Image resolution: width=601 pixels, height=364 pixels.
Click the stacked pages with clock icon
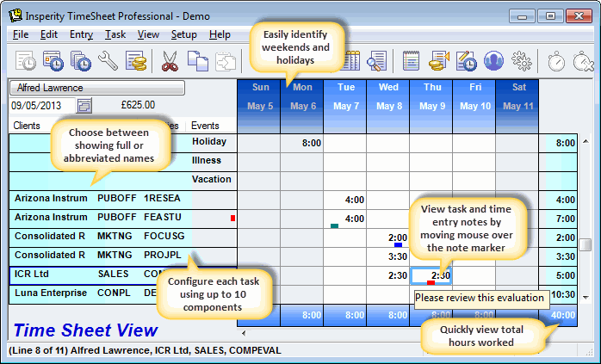tap(81, 61)
